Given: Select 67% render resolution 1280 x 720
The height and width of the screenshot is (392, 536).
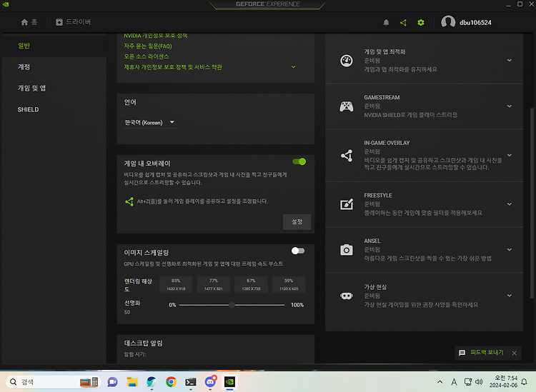Looking at the screenshot, I should tap(251, 284).
